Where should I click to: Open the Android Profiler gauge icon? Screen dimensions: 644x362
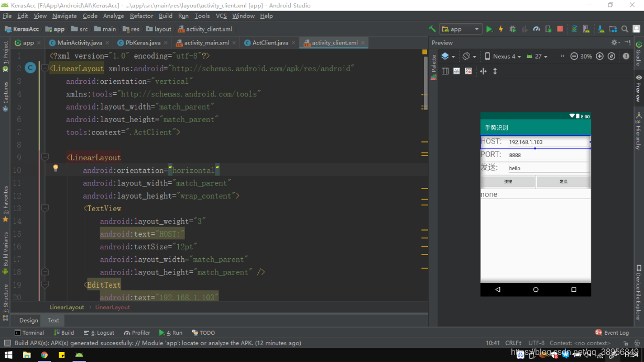coord(537,29)
